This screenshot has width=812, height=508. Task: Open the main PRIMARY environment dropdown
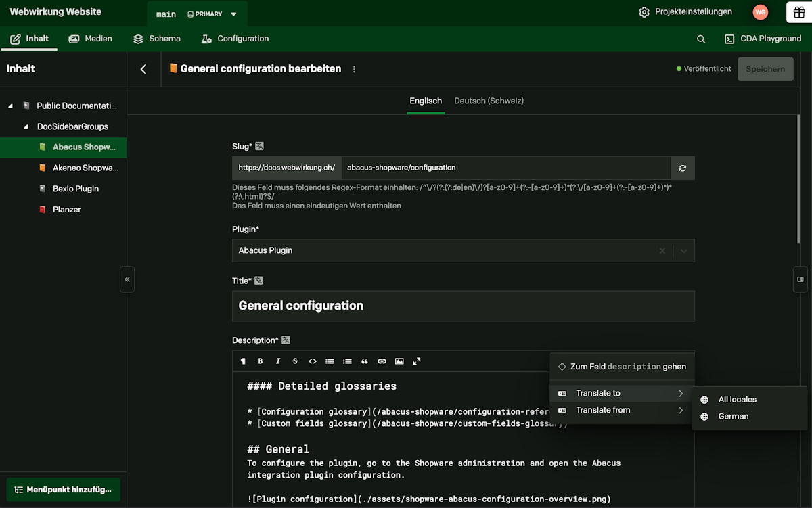197,14
